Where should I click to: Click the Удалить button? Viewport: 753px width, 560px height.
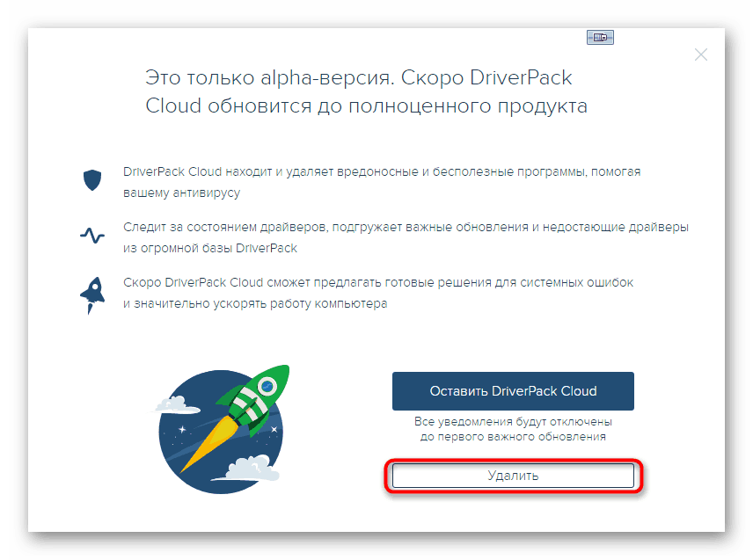[x=513, y=476]
